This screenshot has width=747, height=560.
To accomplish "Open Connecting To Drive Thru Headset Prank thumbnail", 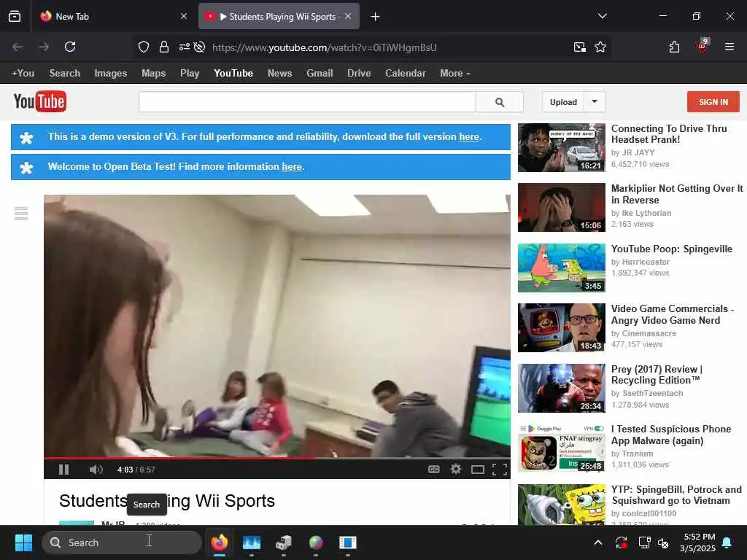I will pos(562,147).
